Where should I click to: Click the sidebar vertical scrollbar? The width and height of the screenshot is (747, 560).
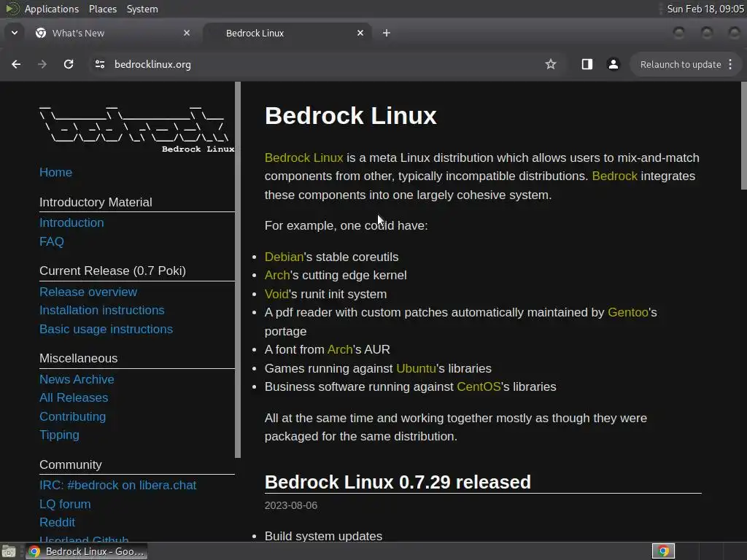[x=238, y=270]
